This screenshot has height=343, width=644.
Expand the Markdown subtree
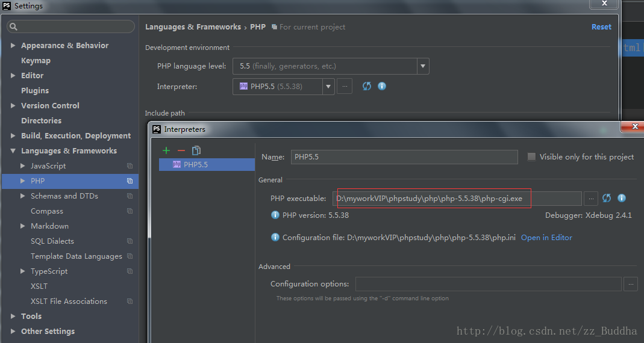click(22, 226)
